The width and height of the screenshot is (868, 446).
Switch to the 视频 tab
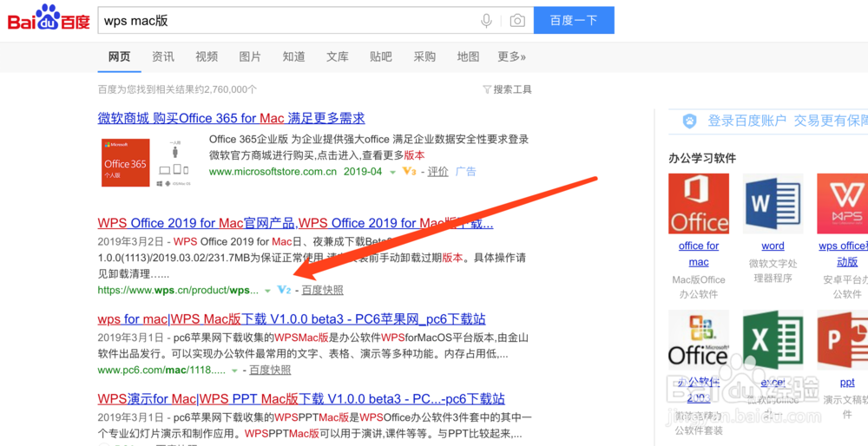(x=207, y=56)
